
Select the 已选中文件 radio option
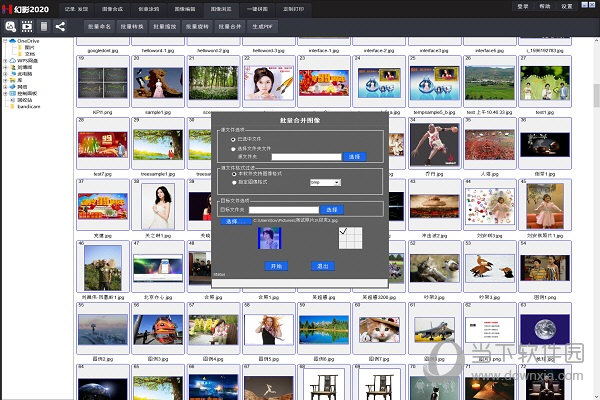tap(233, 139)
